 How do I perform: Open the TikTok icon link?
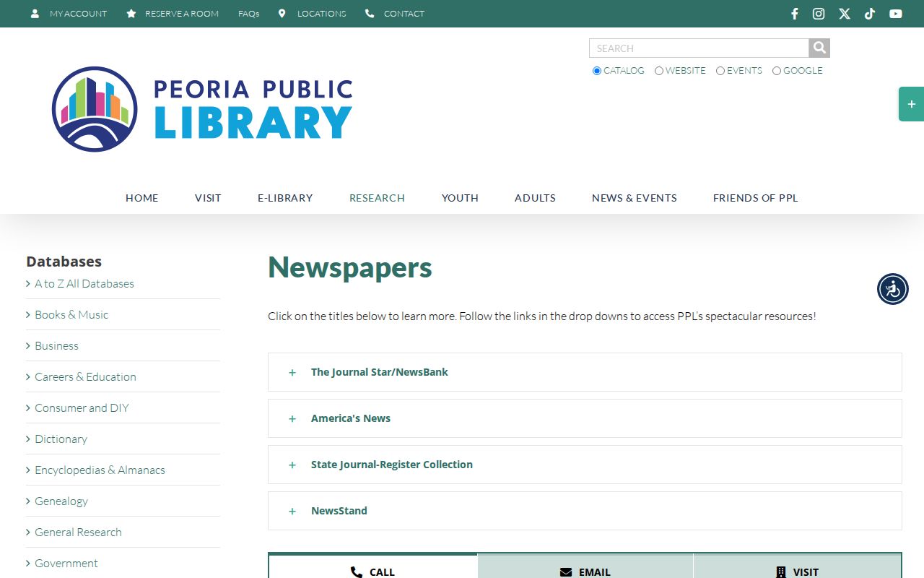[870, 14]
